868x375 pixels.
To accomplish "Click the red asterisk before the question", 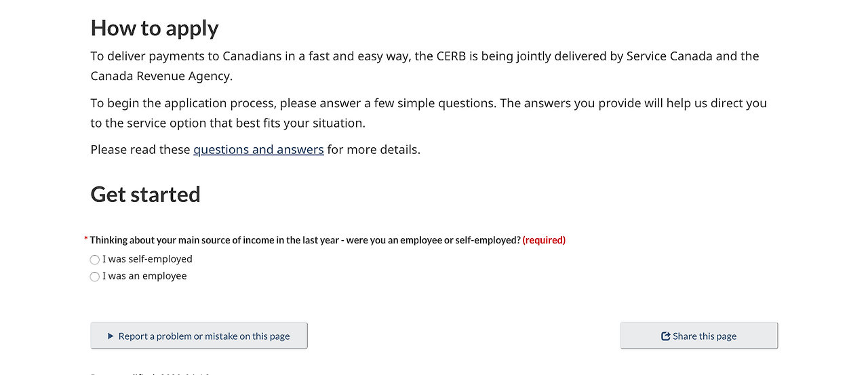I will point(86,239).
